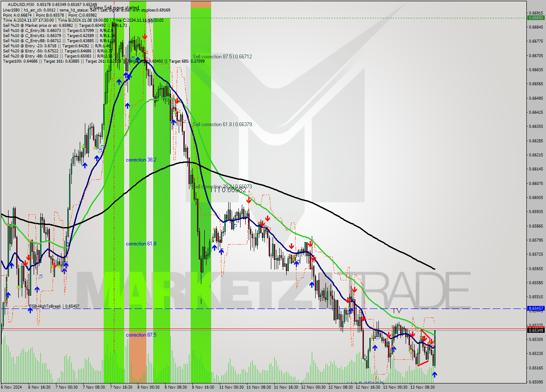
Task: Click the AUDUSD,M30 symbol title
Action: (x=20, y=5)
